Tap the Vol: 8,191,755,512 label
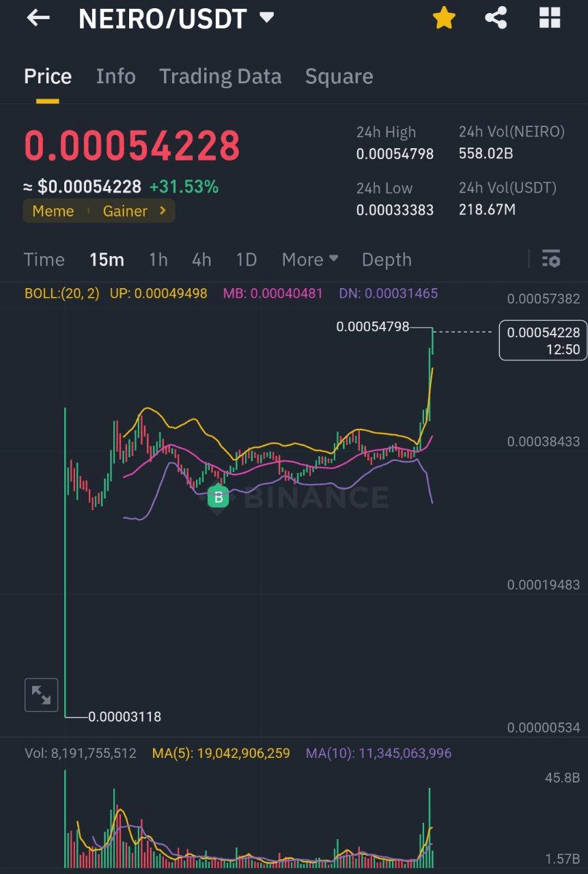The image size is (588, 874). [x=81, y=753]
